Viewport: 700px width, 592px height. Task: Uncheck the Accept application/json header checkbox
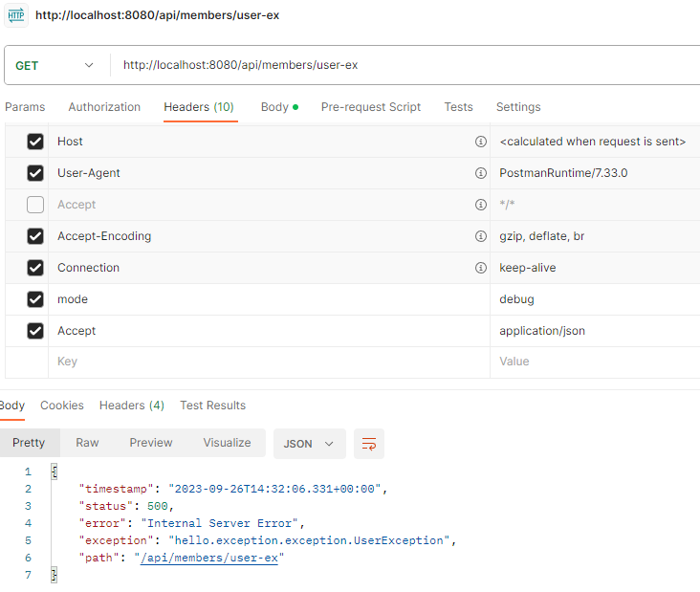35,331
